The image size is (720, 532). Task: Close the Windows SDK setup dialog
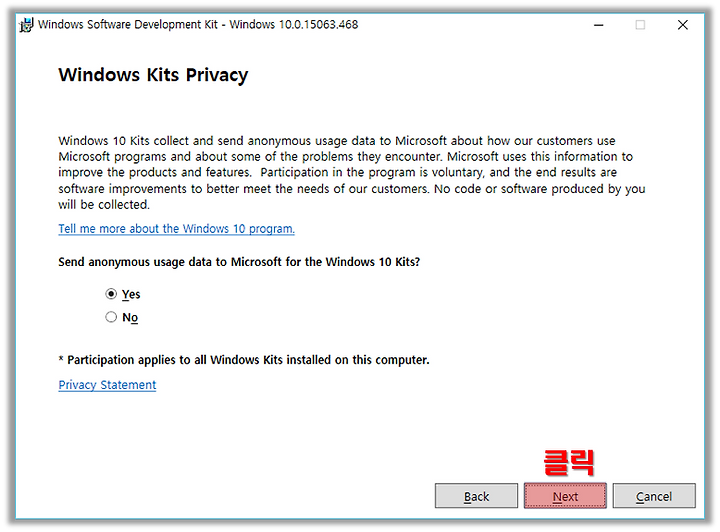click(x=683, y=25)
